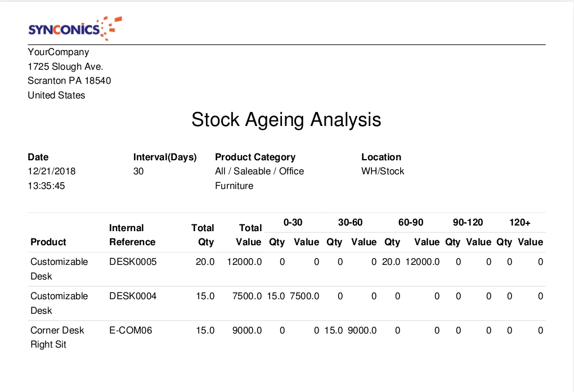Click the Corner Desk Right Sit product
Viewport: 574px width, 392px height.
click(57, 337)
